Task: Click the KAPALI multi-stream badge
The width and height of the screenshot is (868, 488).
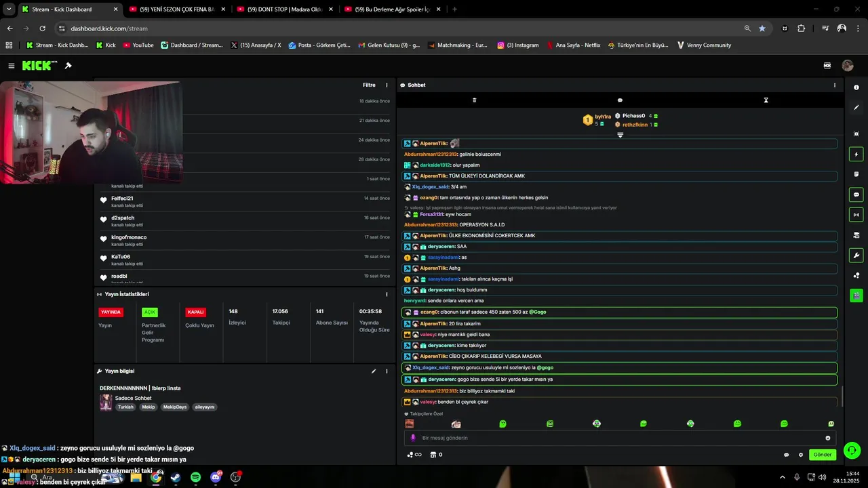Action: point(196,312)
